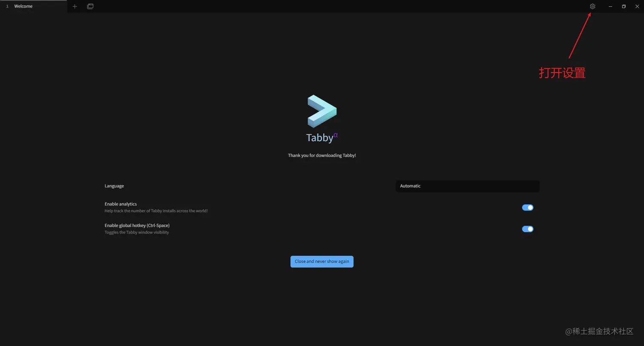Open the window-list icon beside the plus button
644x346 pixels.
click(90, 6)
